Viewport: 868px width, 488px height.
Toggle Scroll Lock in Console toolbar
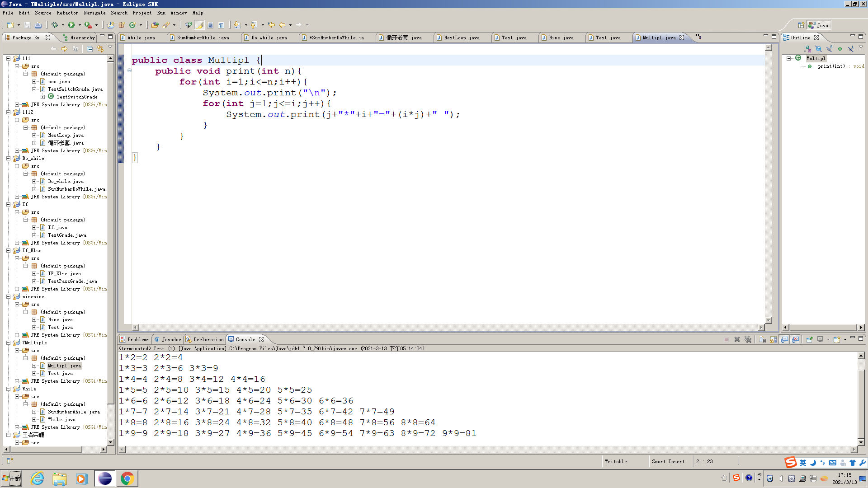pyautogui.click(x=774, y=339)
